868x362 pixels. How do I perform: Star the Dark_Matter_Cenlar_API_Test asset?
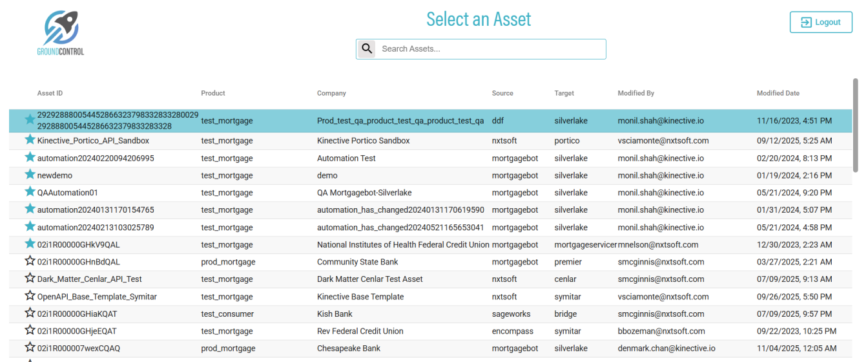click(30, 279)
